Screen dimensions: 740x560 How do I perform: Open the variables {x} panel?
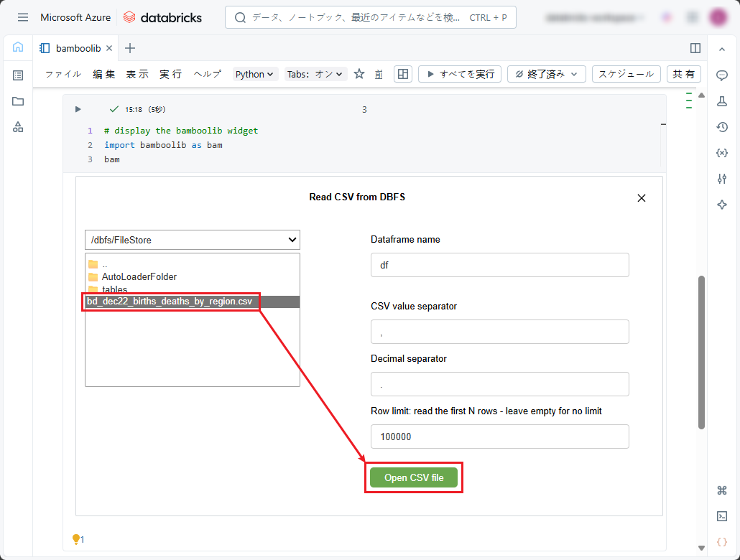pyautogui.click(x=722, y=153)
